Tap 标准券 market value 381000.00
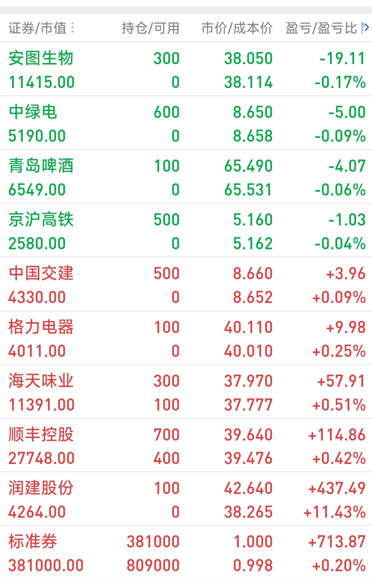This screenshot has width=372, height=588. point(46,565)
